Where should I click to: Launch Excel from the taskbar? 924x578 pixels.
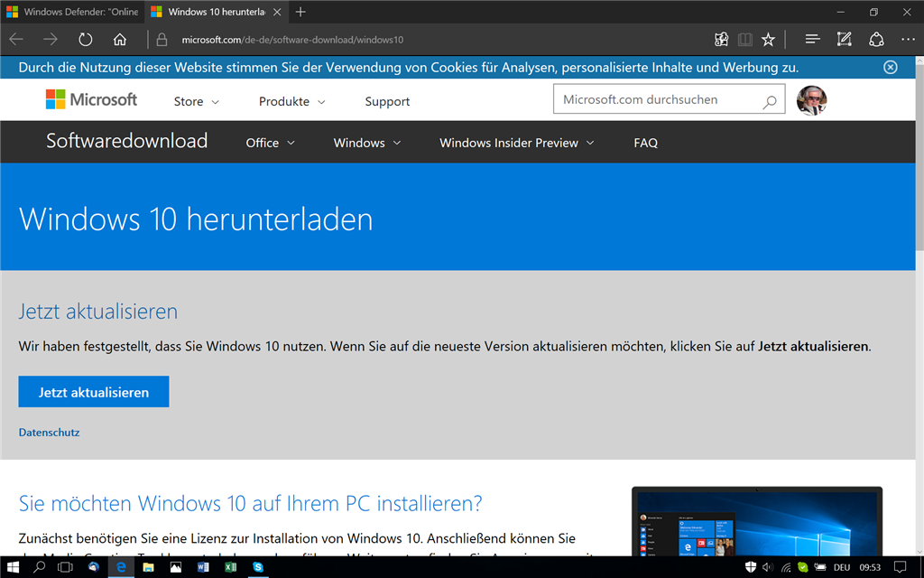tap(230, 567)
